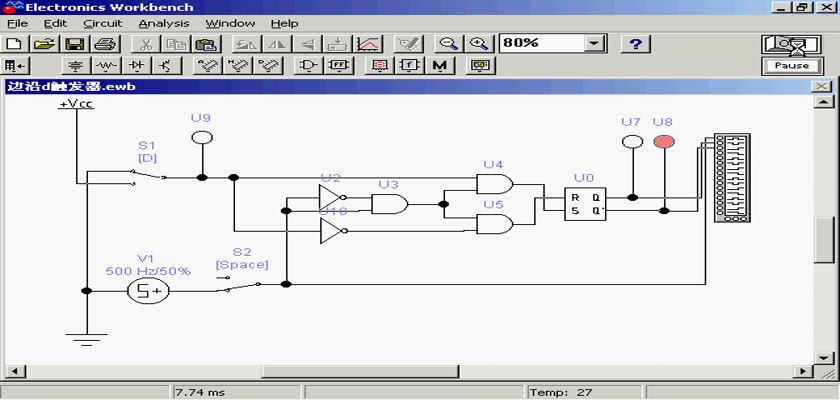Image resolution: width=840 pixels, height=400 pixels.
Task: Zoom in with plus magnifier
Action: tap(478, 43)
